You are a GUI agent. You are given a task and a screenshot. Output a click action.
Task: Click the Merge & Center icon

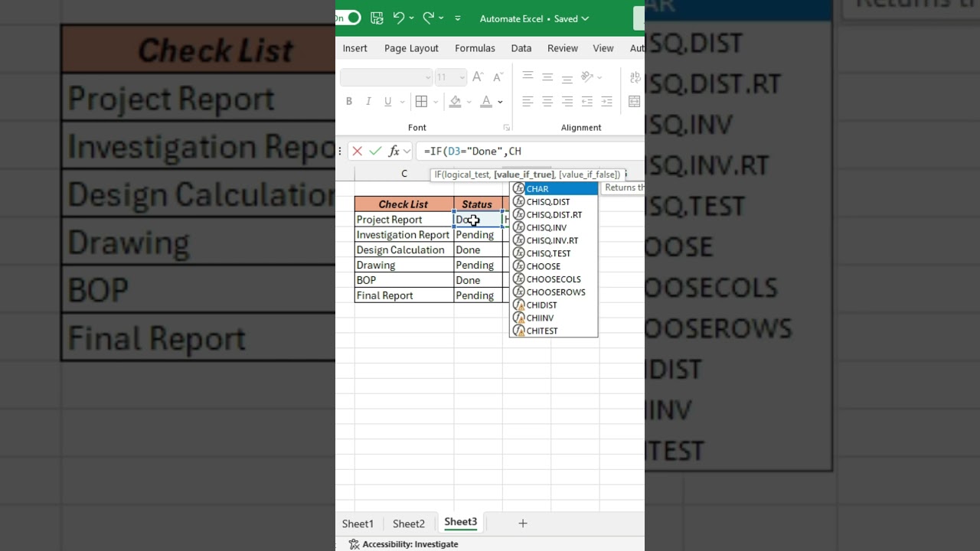pos(635,102)
